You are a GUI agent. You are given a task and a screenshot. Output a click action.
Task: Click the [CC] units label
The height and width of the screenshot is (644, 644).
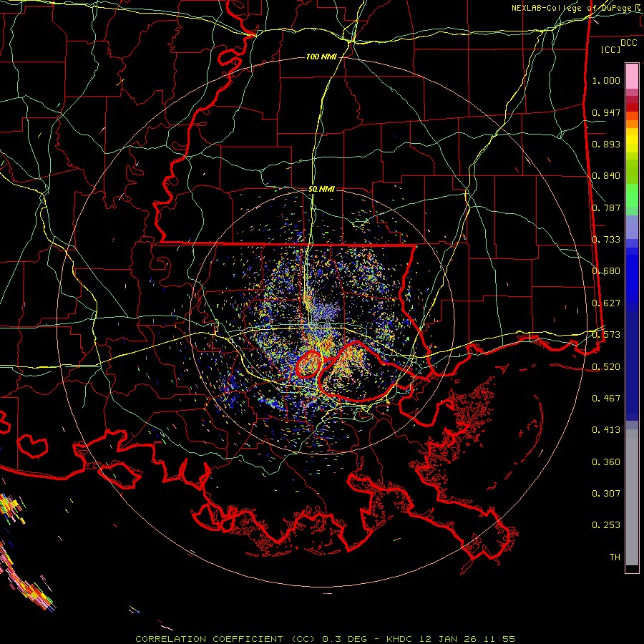(611, 49)
